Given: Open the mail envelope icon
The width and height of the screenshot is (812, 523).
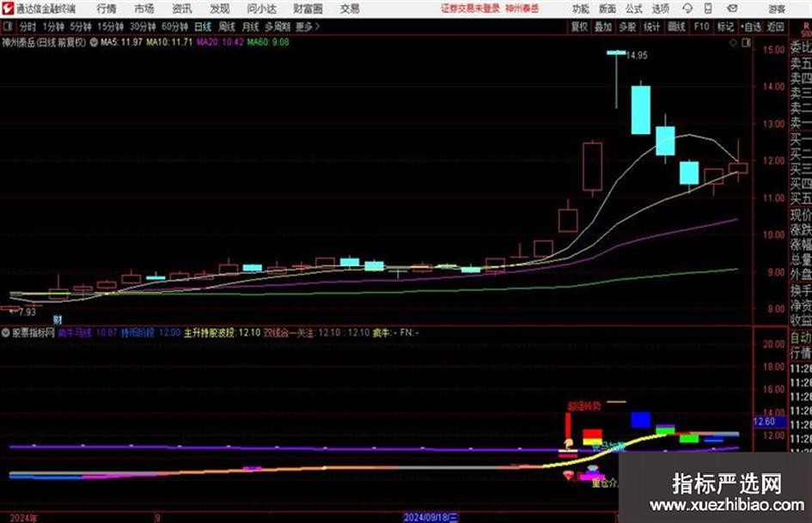Looking at the screenshot, I should (732, 9).
